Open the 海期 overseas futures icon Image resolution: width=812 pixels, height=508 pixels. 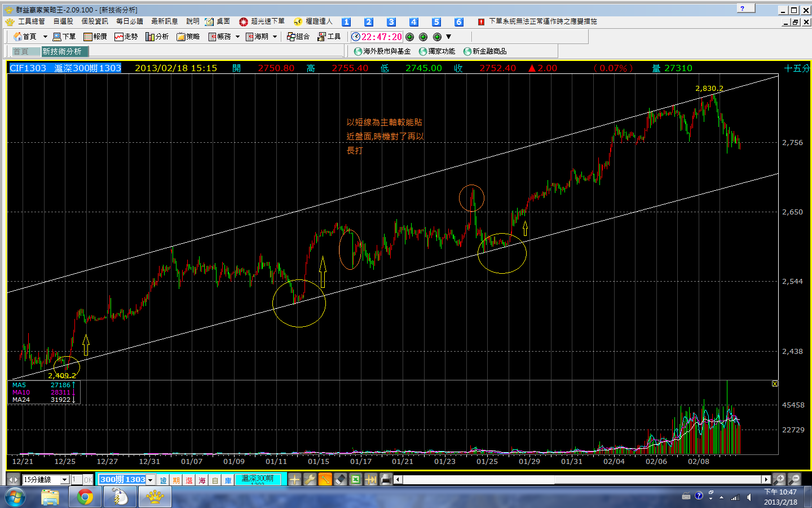point(257,37)
